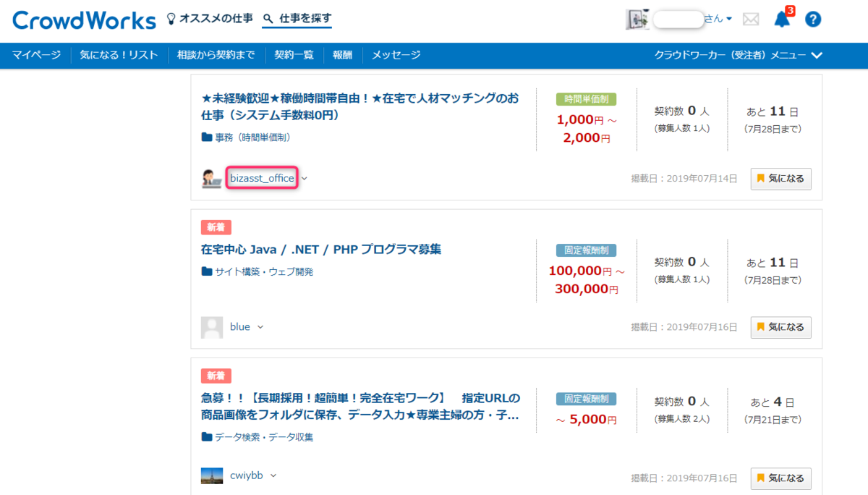Go to マイページ in the blue navigation bar

click(36, 55)
